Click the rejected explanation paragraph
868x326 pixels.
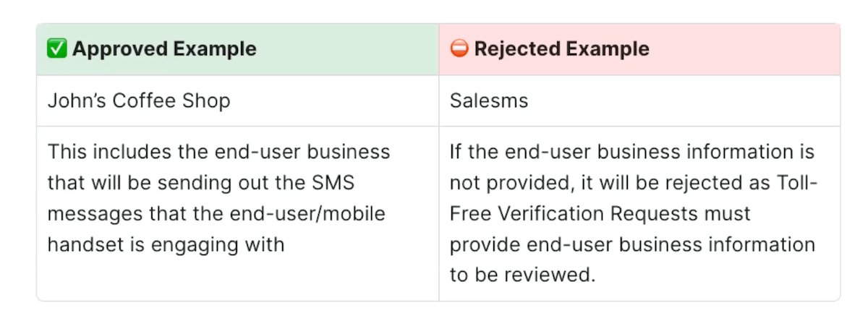pos(633,213)
